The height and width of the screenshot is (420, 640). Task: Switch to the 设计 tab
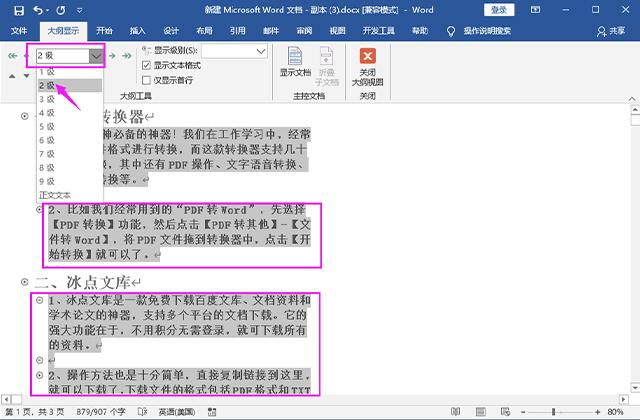point(171,31)
